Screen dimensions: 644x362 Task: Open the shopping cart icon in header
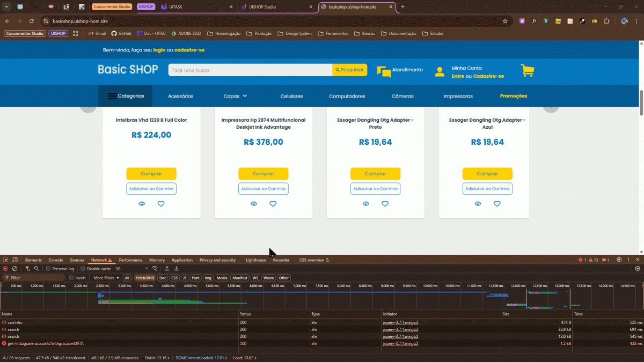coord(527,71)
